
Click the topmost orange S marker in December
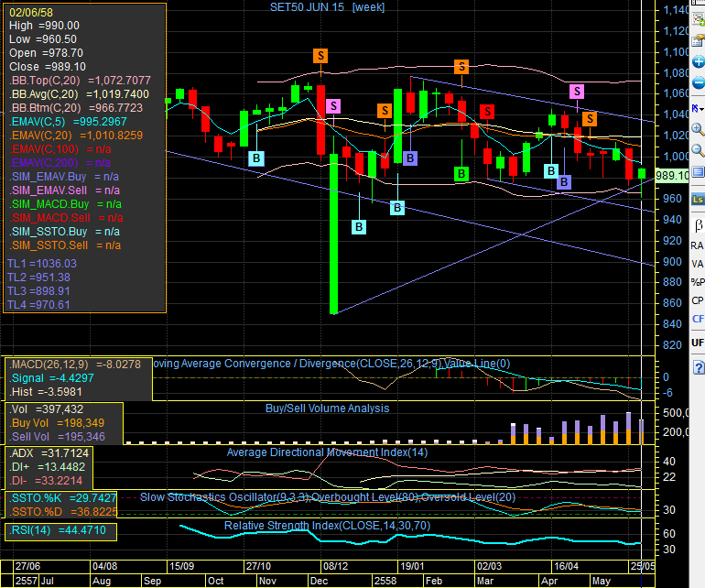(x=320, y=56)
